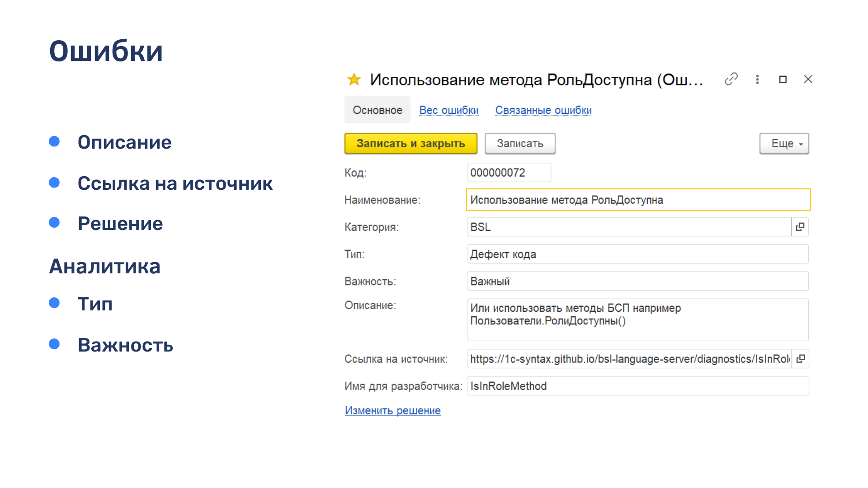Select the Важность field Важный

tap(637, 281)
